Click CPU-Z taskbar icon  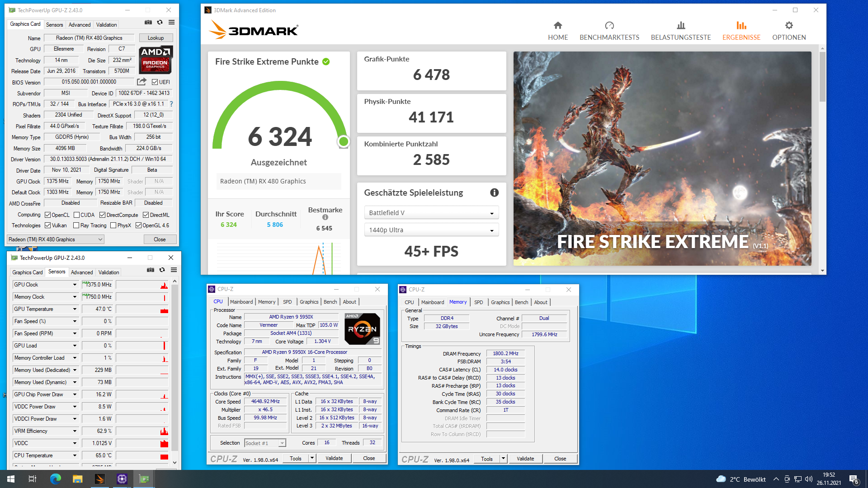pos(122,479)
